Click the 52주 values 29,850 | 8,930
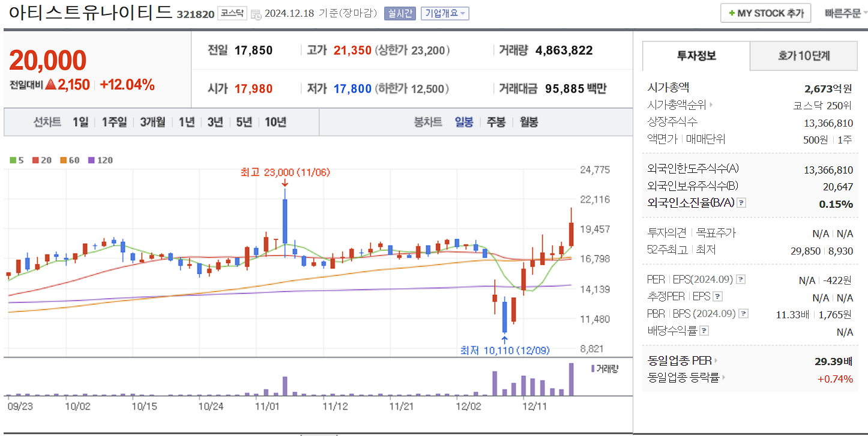 click(x=822, y=251)
